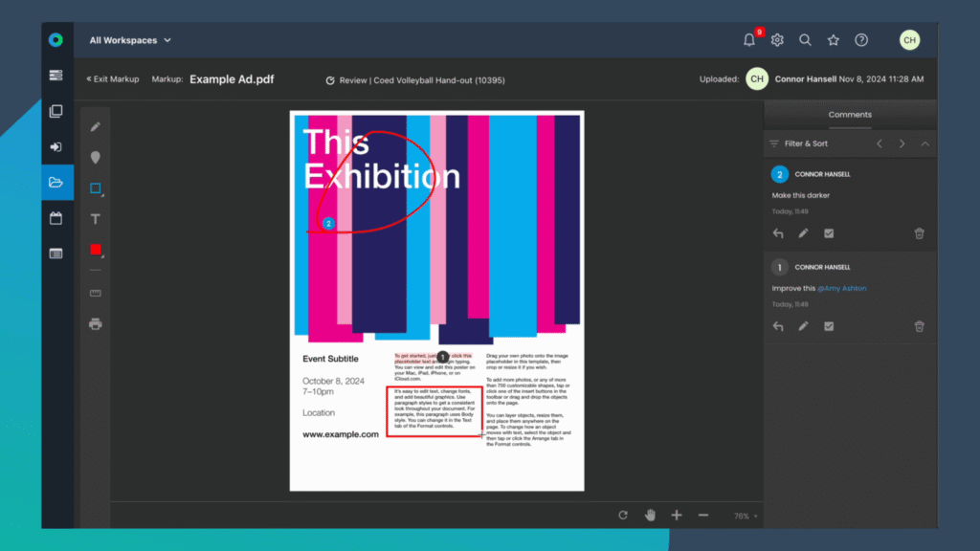Image resolution: width=980 pixels, height=551 pixels.
Task: Resolve the 'Improve this' comment
Action: pyautogui.click(x=829, y=326)
